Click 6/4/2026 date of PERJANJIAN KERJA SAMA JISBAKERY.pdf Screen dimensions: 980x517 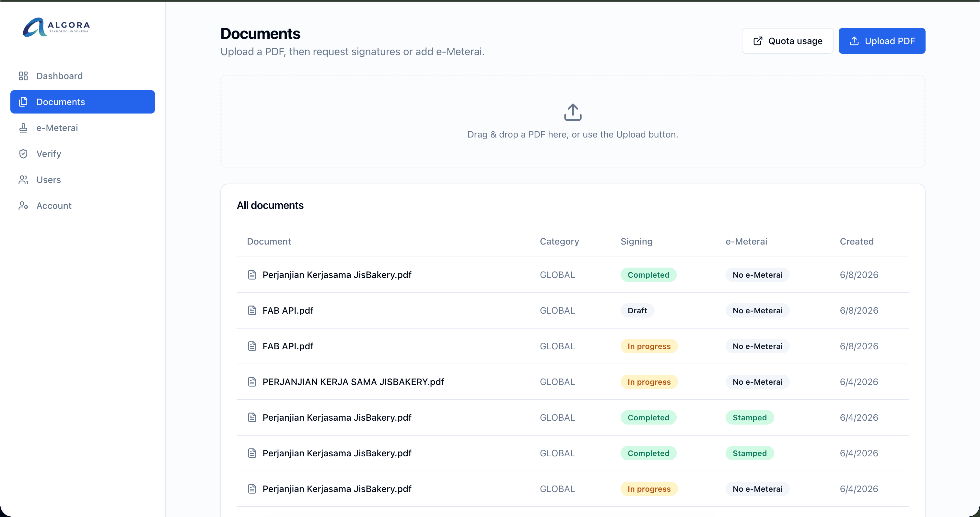point(859,381)
